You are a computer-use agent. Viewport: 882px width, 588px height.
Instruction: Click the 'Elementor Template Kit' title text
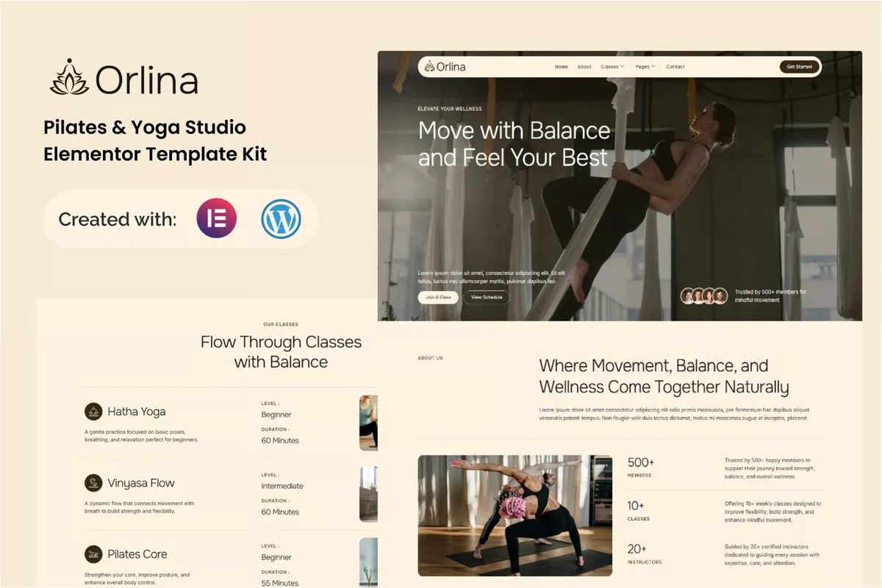(155, 154)
